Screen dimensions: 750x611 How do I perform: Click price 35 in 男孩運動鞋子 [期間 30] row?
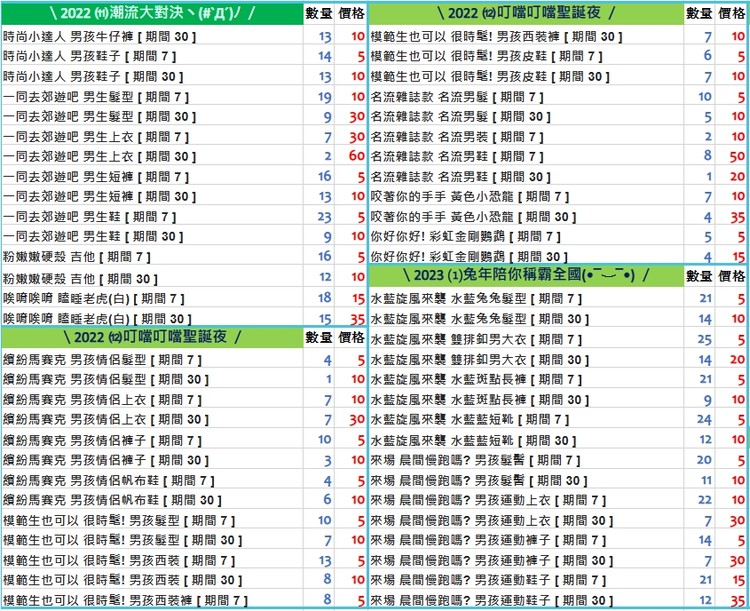[x=737, y=600]
